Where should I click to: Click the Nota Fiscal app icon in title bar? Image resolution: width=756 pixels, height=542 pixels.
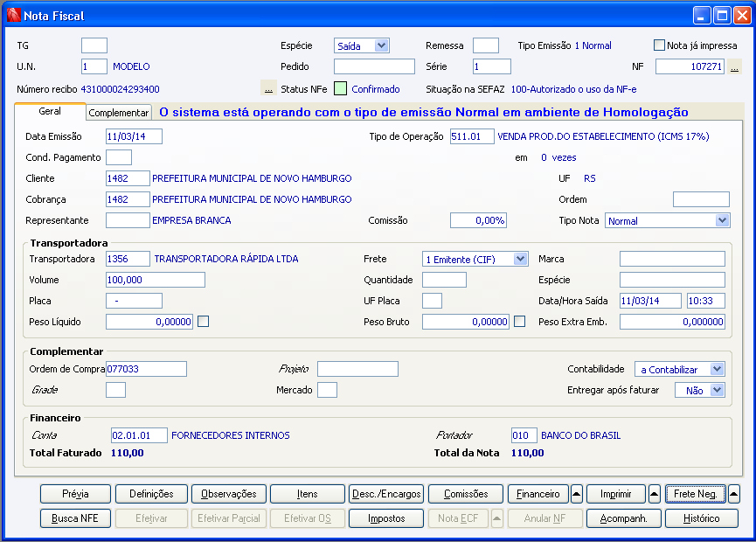[13, 15]
